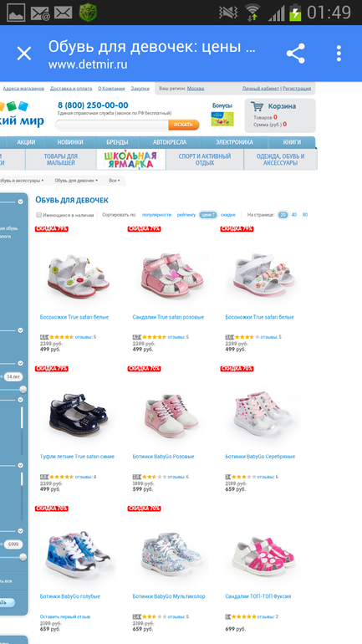The width and height of the screenshot is (362, 644).
Task: Grab the age range slider handle
Action: pos(23,389)
